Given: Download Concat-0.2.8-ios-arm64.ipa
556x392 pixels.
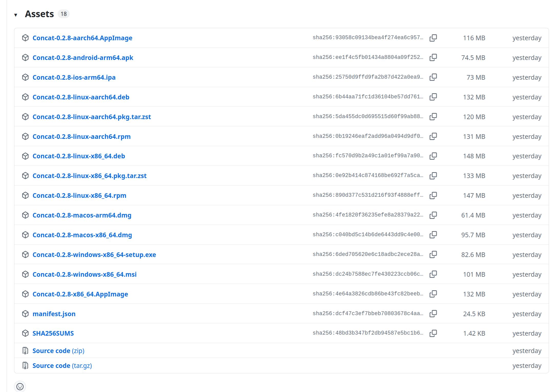Looking at the screenshot, I should pyautogui.click(x=74, y=77).
